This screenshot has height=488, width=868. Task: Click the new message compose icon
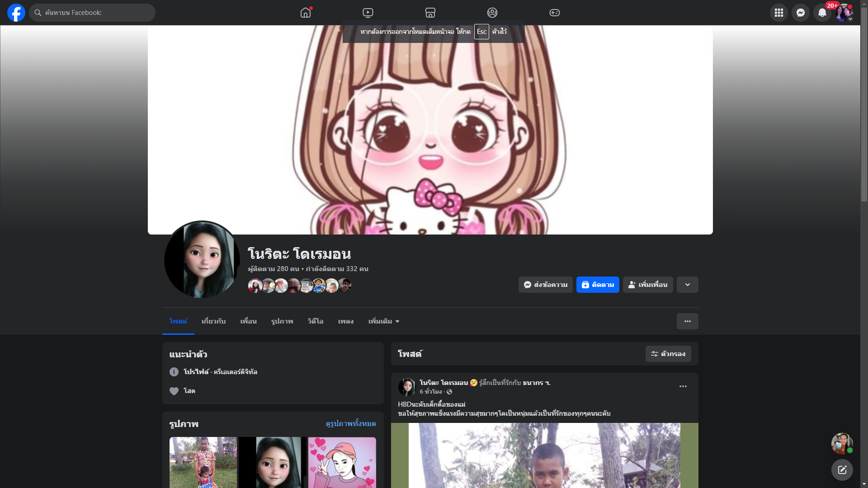click(x=842, y=470)
